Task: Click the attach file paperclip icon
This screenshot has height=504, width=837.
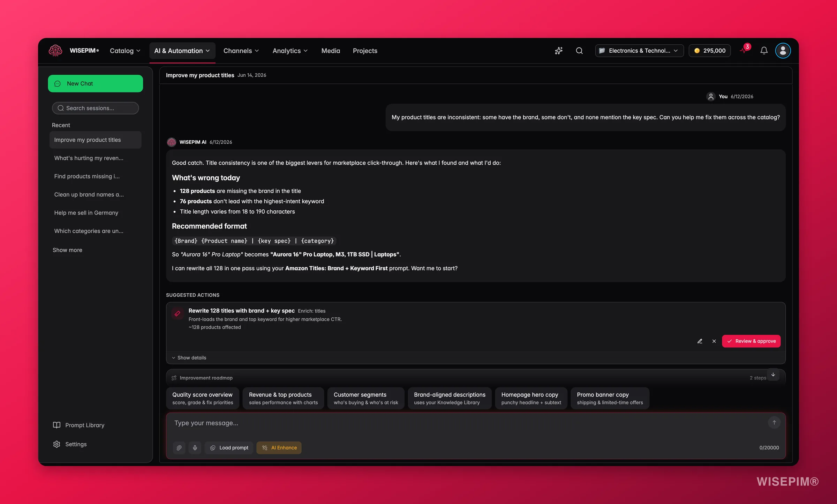Action: click(x=179, y=447)
